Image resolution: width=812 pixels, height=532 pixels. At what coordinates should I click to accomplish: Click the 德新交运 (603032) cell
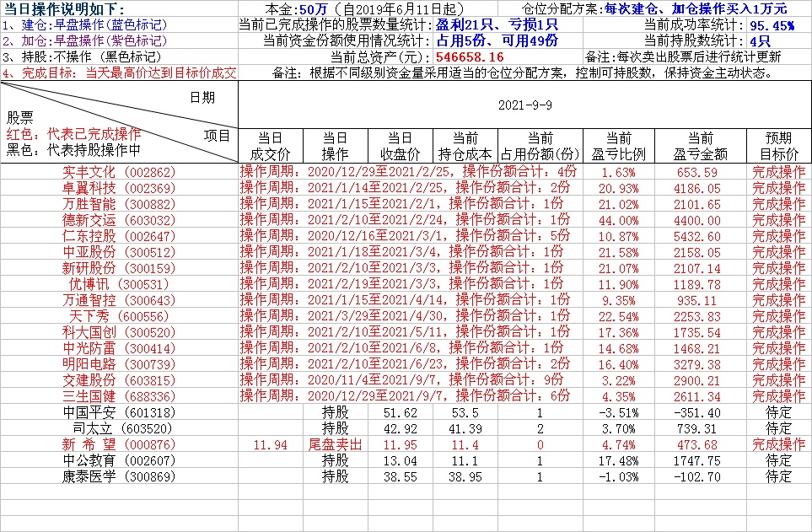(x=119, y=220)
